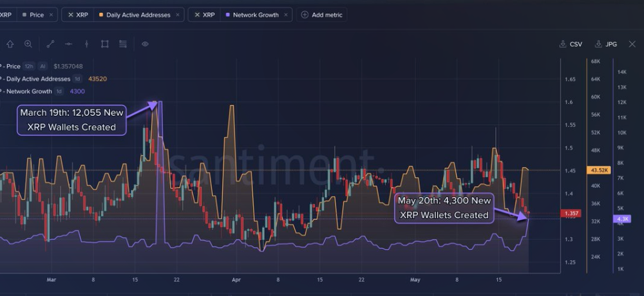The height and width of the screenshot is (296, 644).
Task: Select the horizontal line drawing tool
Action: 69,44
